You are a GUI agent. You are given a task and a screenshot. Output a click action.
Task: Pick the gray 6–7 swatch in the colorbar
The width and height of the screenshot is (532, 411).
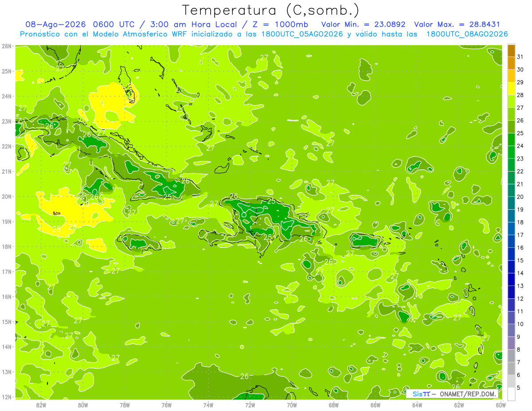click(x=511, y=368)
